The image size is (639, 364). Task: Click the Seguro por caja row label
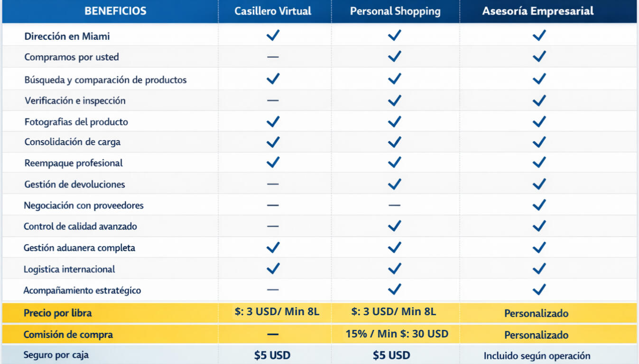[56, 355]
